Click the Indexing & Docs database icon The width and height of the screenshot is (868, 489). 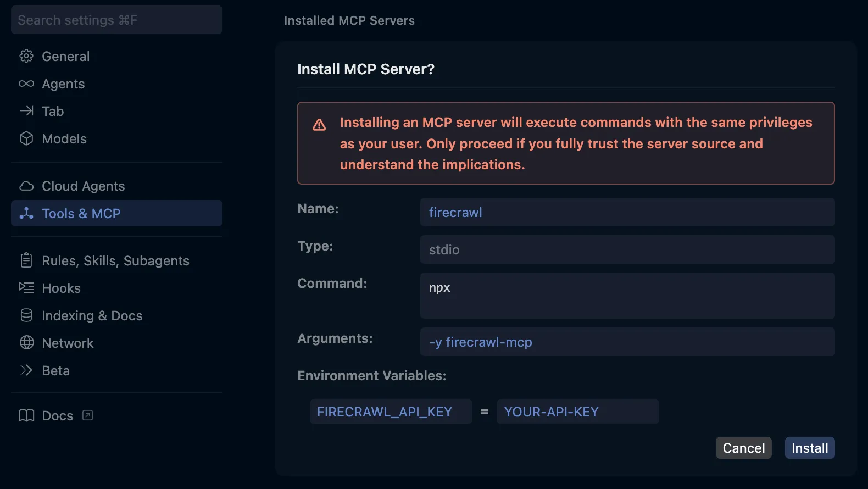coord(26,315)
